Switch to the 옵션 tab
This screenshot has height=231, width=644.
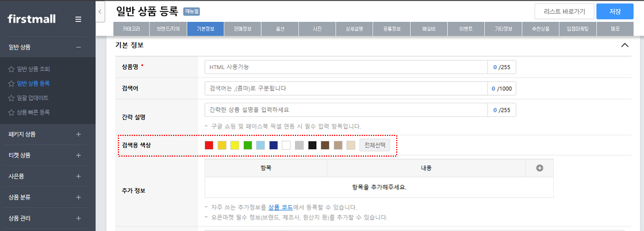point(279,29)
